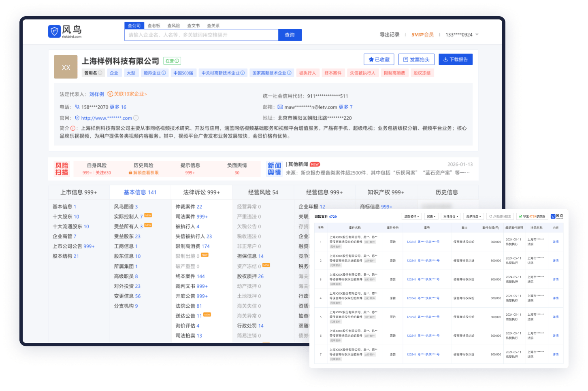Open 详情 for the first case row
This screenshot has width=588, height=391.
tap(555, 242)
